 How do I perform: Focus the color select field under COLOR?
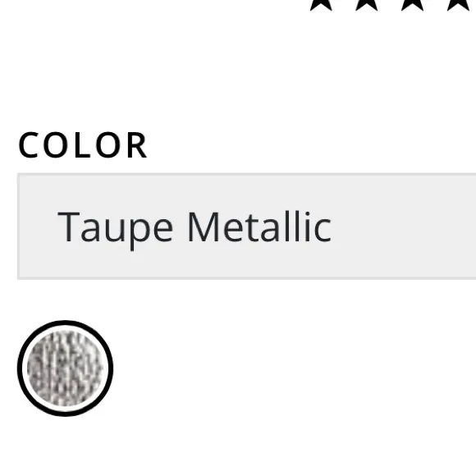click(x=246, y=227)
